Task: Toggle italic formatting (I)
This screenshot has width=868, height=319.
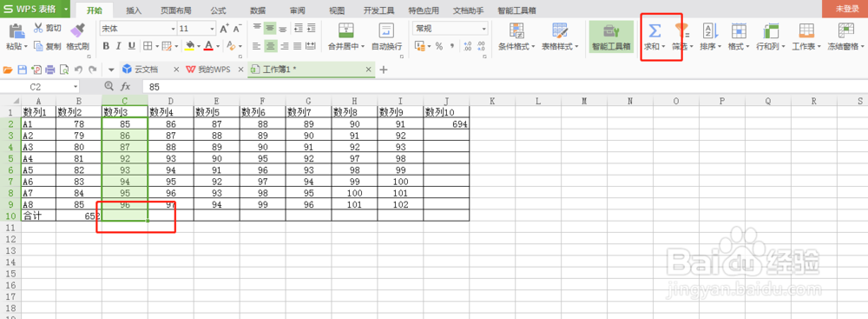Action: pyautogui.click(x=119, y=46)
